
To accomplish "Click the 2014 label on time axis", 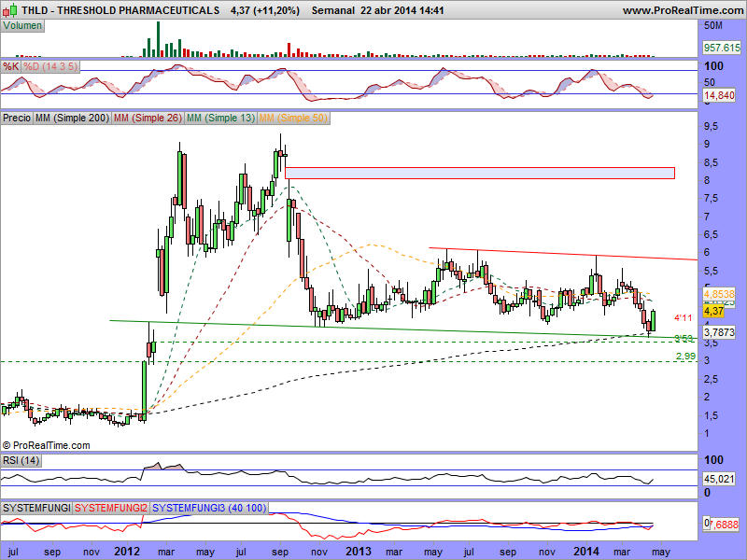I will (x=586, y=552).
